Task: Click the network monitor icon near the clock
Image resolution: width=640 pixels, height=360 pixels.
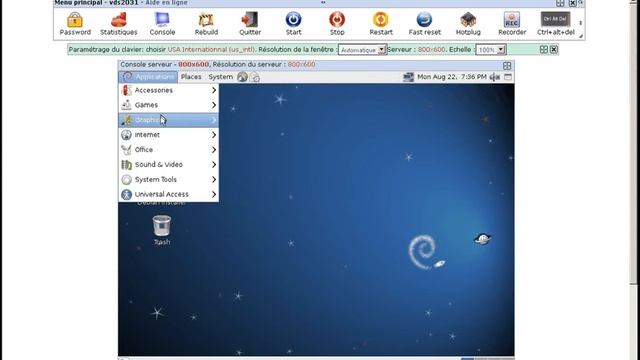Action: click(408, 77)
